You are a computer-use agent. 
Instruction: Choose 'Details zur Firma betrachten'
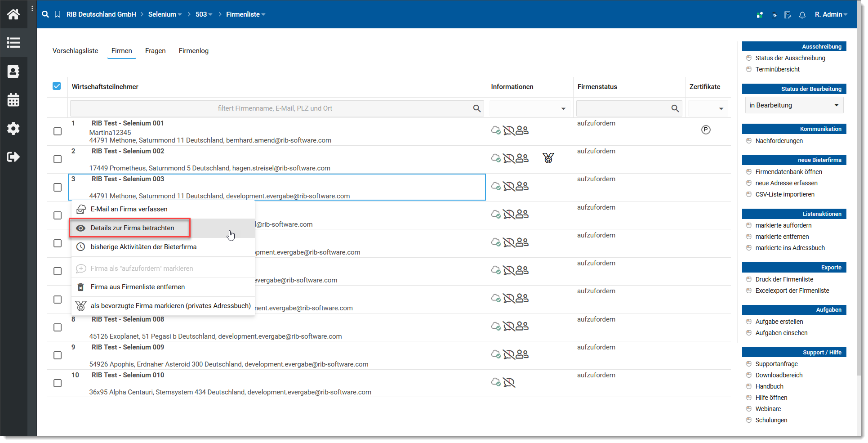coord(163,228)
